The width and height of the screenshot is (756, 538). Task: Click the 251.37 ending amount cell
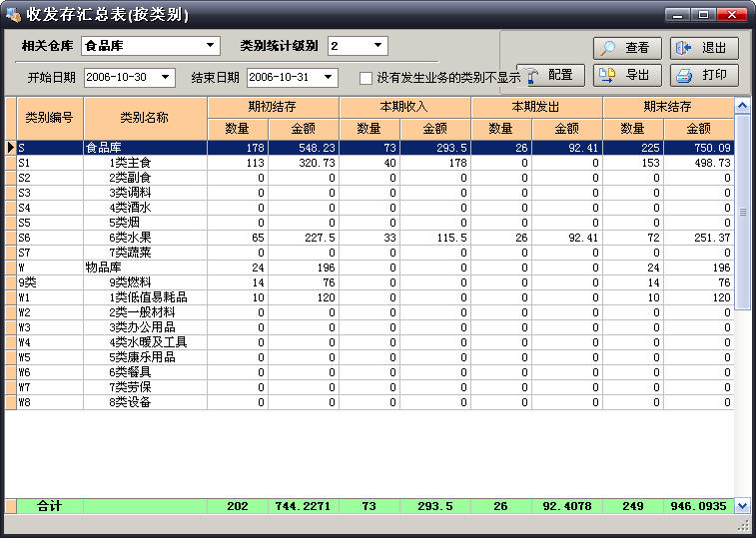699,238
